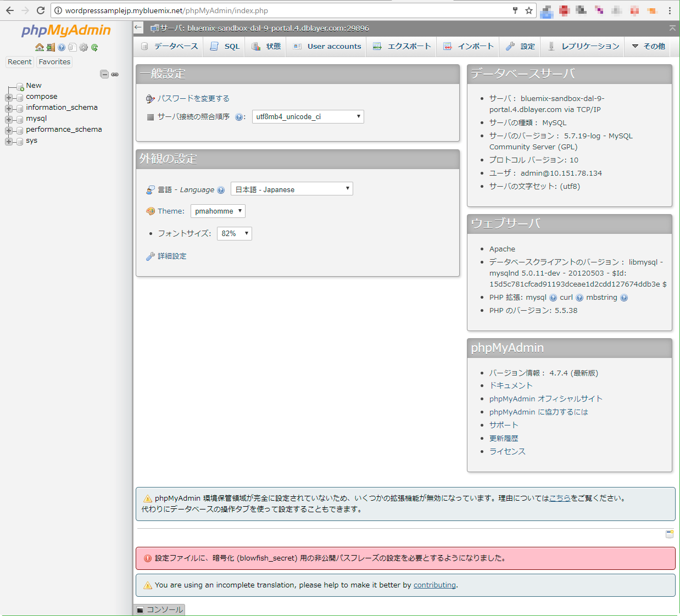Expand the mysql database node
This screenshot has height=616, width=680.
(x=9, y=119)
